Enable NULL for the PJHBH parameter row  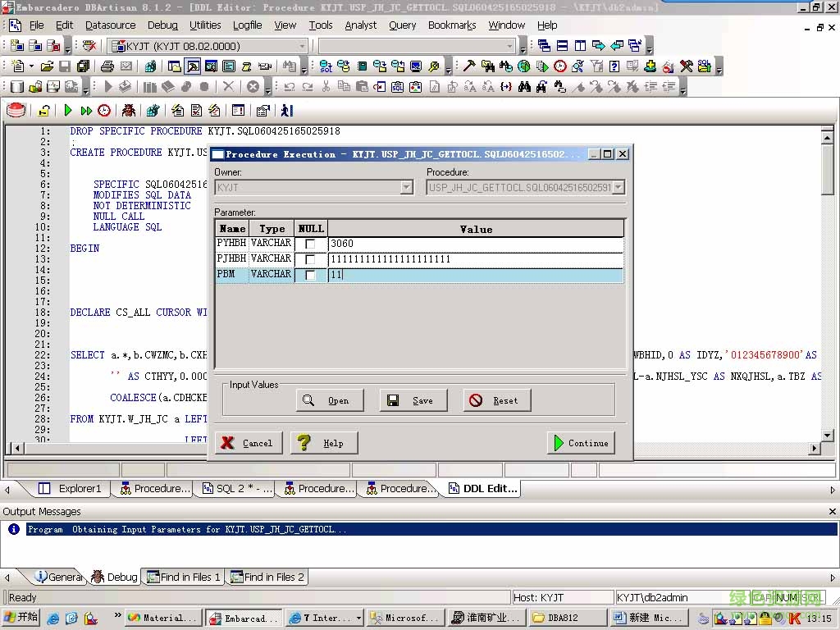(309, 258)
